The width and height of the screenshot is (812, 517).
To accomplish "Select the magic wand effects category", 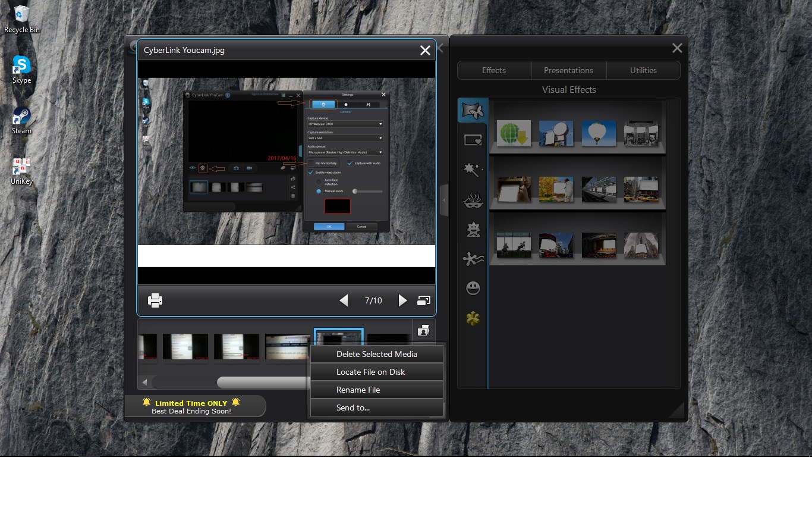I will [473, 170].
